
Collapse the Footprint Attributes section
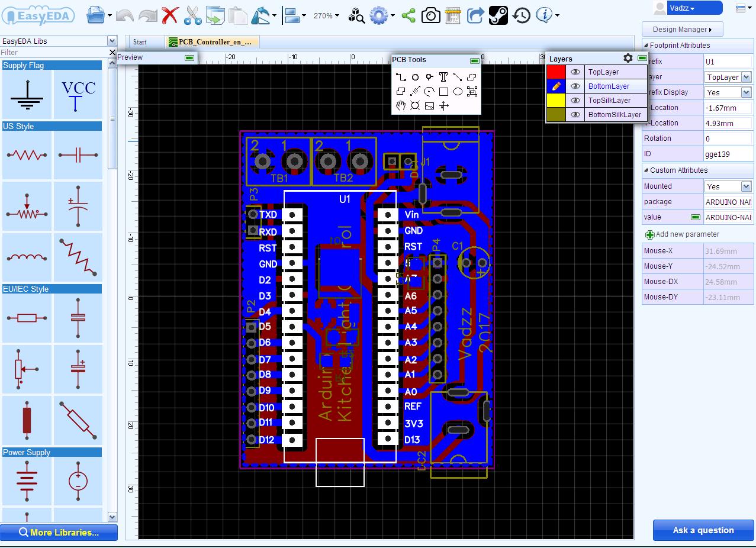point(646,46)
